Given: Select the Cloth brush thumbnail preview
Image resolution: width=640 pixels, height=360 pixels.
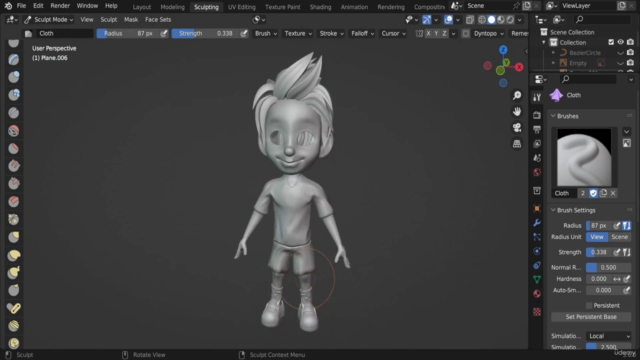Looking at the screenshot, I should coord(584,158).
